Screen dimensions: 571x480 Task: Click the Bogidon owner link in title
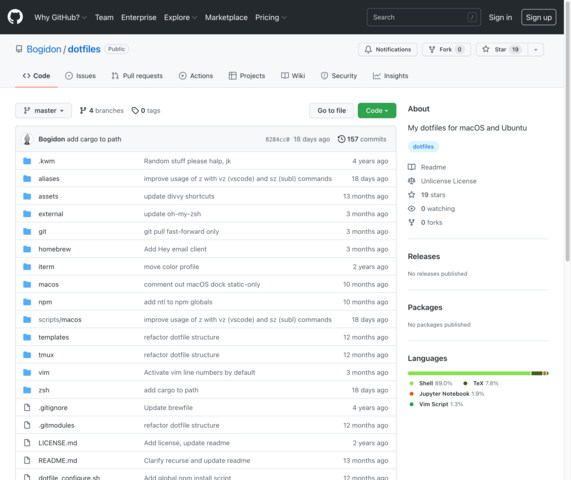[x=44, y=49]
